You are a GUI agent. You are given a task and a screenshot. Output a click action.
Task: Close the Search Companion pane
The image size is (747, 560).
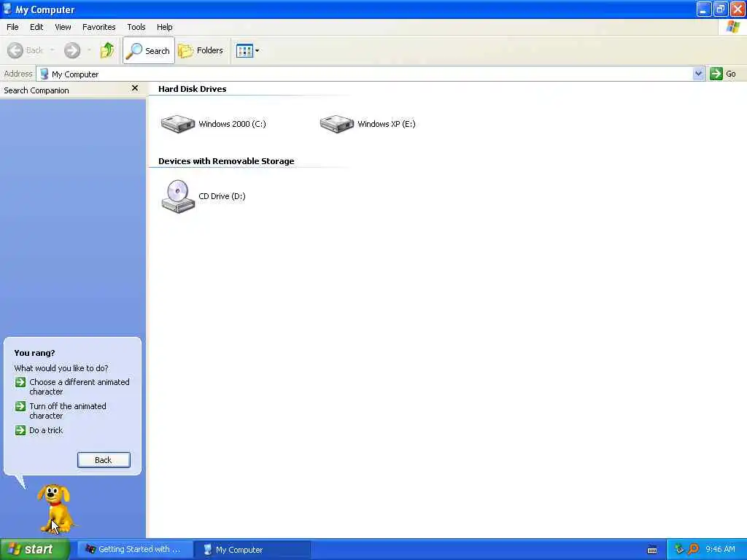[x=135, y=88]
